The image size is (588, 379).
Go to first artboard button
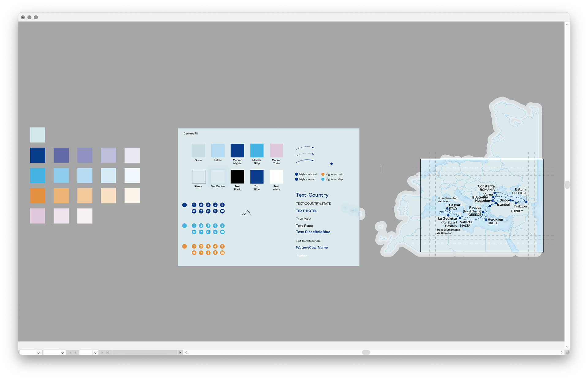point(70,352)
